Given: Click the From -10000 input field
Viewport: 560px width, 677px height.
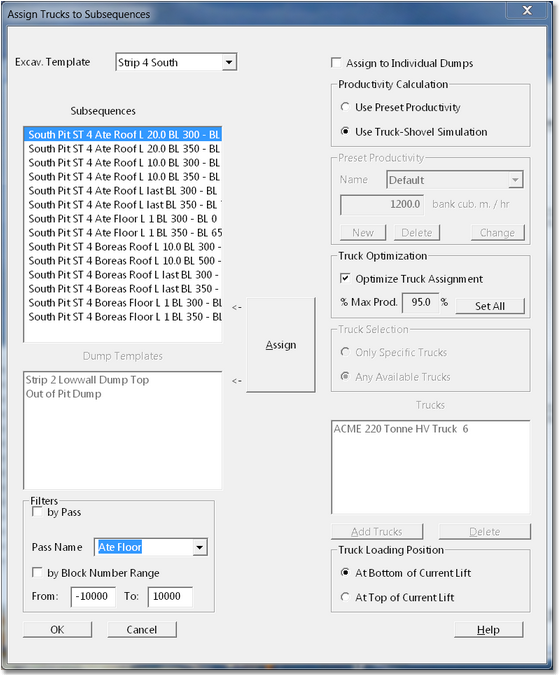Looking at the screenshot, I should click(93, 596).
